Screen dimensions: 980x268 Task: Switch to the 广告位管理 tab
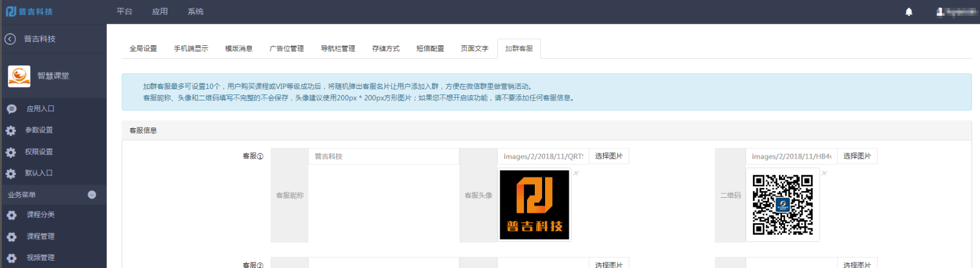pos(286,48)
